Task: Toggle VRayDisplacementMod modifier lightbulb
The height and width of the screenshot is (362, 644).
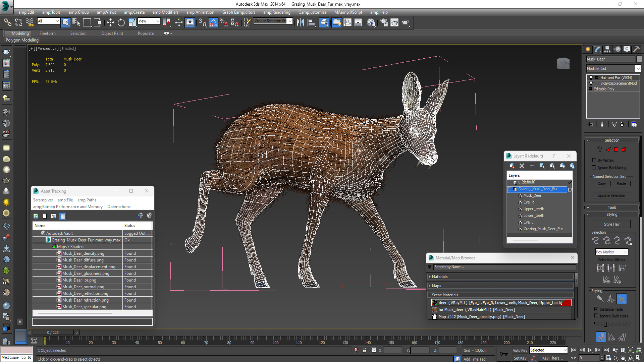Action: click(x=591, y=83)
